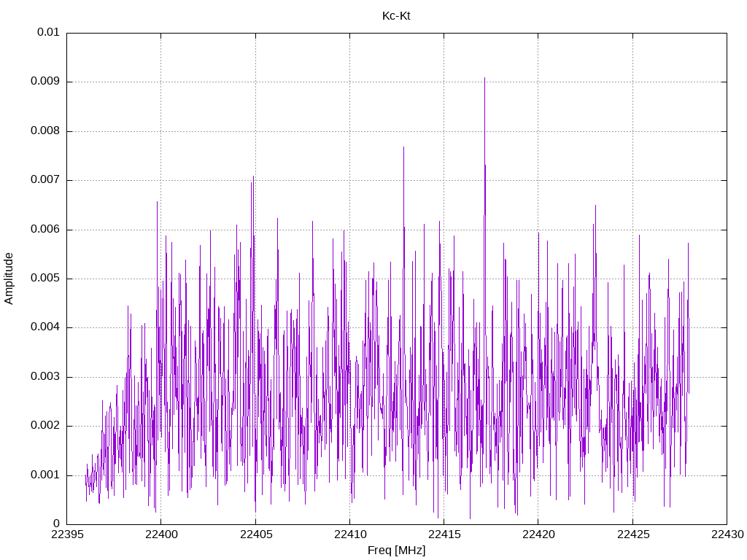Click the y-axis tick label 0.003

(44, 376)
